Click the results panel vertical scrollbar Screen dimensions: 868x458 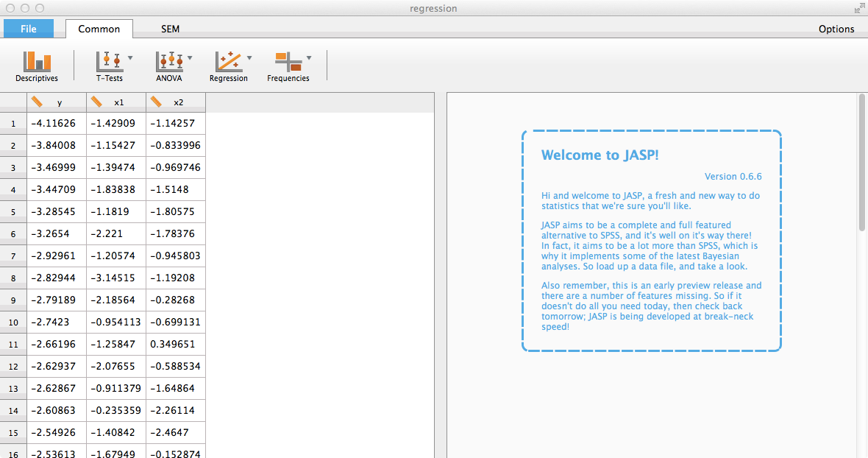[861, 163]
